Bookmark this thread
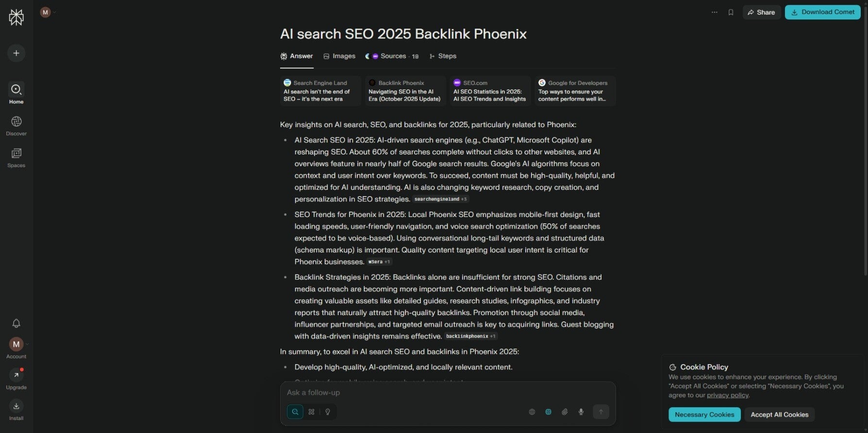 point(731,13)
